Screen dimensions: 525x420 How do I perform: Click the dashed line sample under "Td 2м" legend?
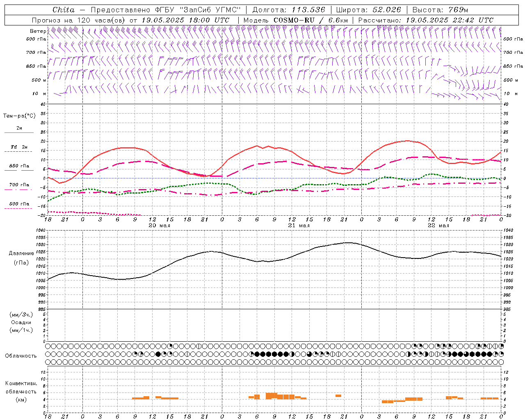(x=18, y=152)
